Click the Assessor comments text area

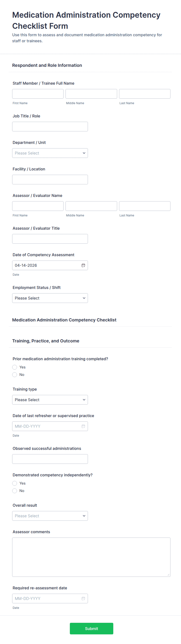coord(91,557)
